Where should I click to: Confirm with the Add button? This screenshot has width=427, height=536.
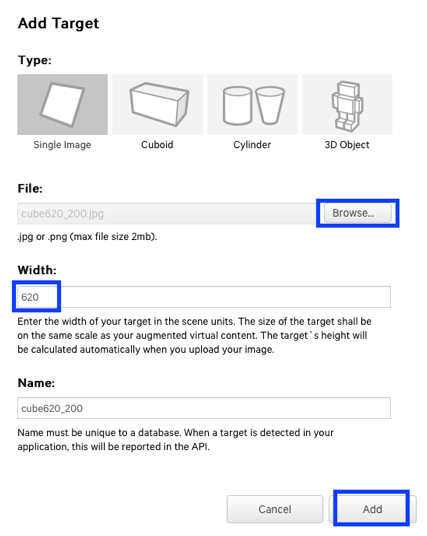click(x=372, y=509)
